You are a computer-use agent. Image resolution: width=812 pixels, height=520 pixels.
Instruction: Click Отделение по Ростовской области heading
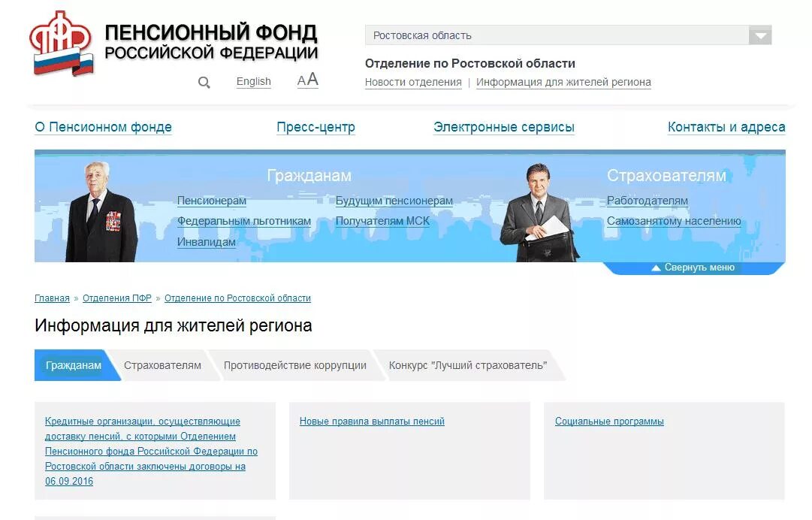pyautogui.click(x=470, y=64)
